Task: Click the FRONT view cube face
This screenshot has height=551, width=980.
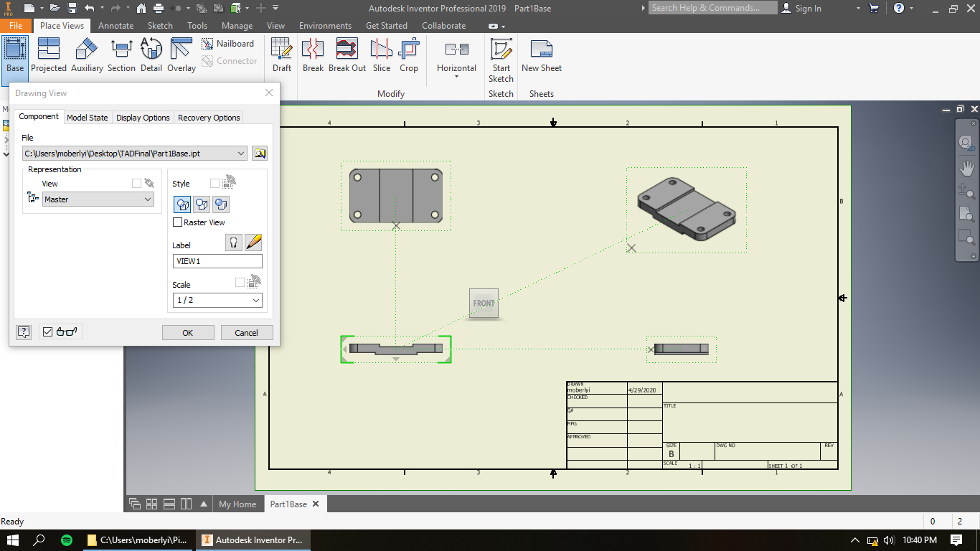Action: point(484,303)
